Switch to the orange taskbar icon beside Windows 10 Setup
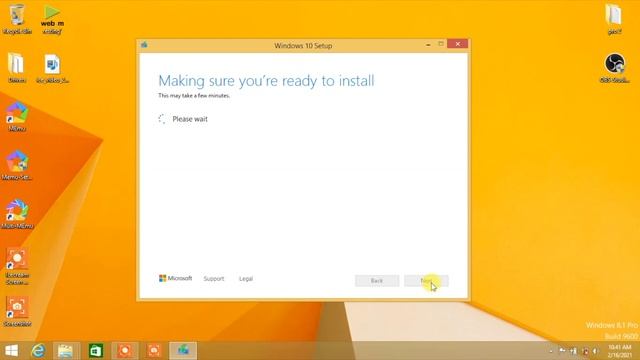The width and height of the screenshot is (640, 360). pyautogui.click(x=154, y=351)
